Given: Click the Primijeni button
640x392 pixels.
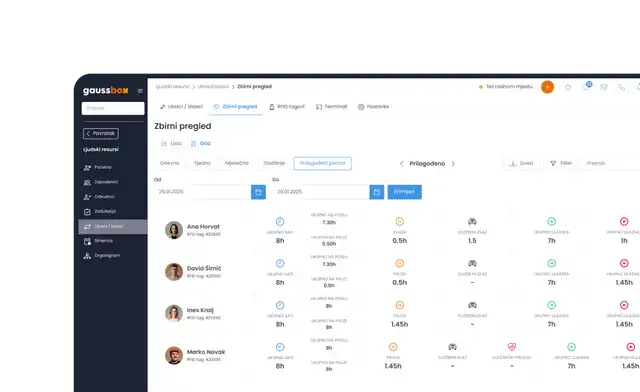Looking at the screenshot, I should (404, 192).
